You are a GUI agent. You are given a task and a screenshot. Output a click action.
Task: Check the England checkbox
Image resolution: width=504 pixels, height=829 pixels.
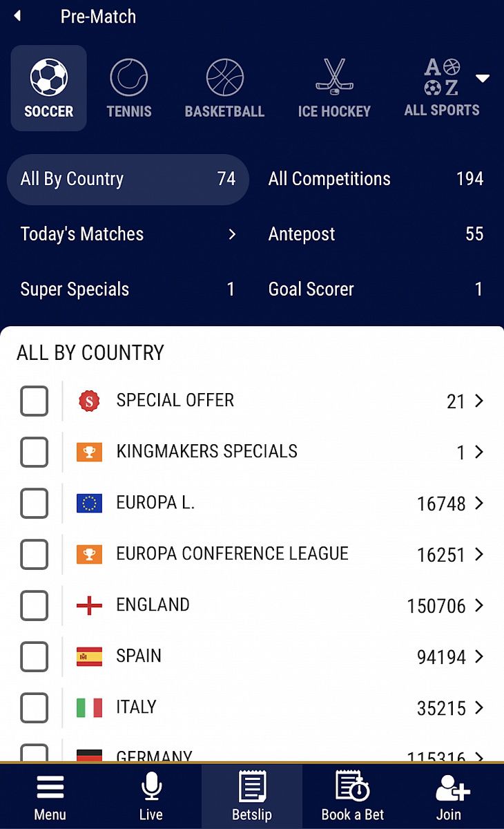tap(35, 606)
